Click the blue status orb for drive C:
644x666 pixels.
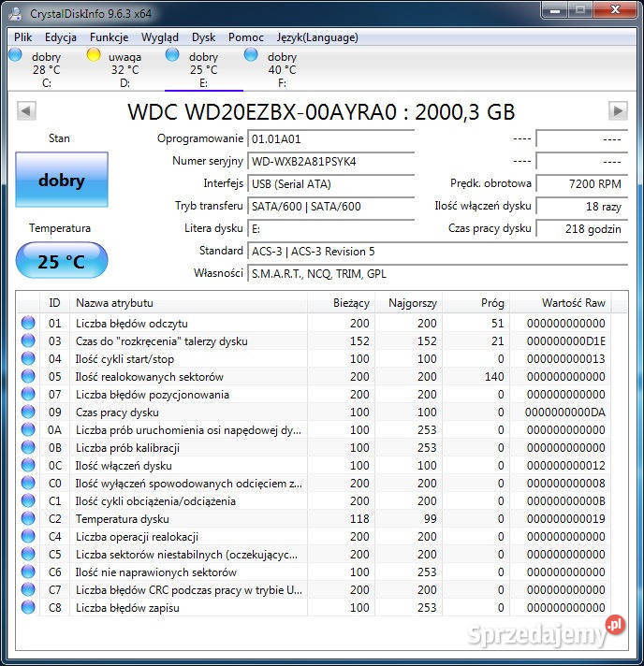[x=15, y=55]
